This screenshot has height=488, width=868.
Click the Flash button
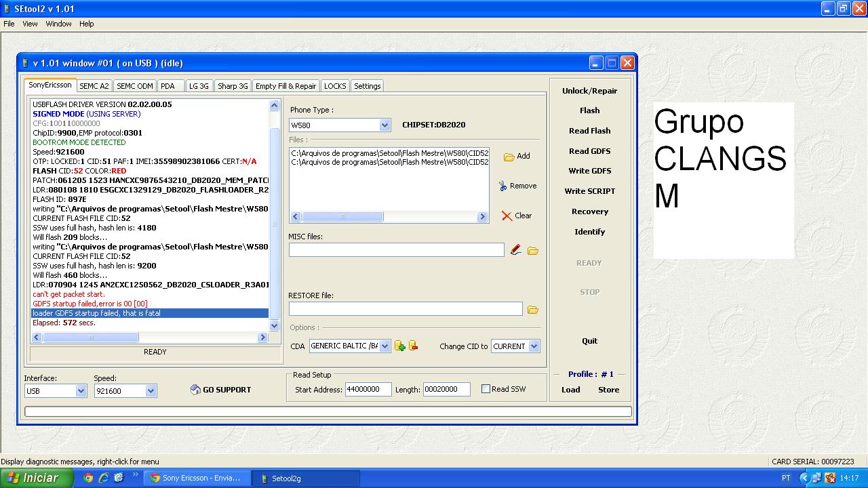[589, 110]
